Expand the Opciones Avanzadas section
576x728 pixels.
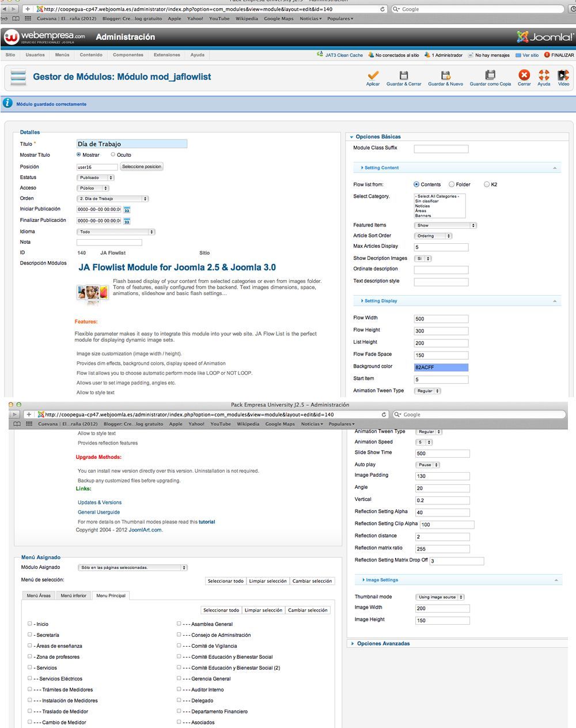tap(383, 643)
